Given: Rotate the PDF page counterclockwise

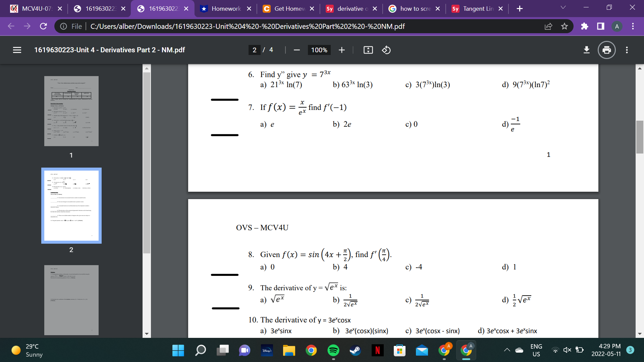Looking at the screenshot, I should click(x=386, y=50).
